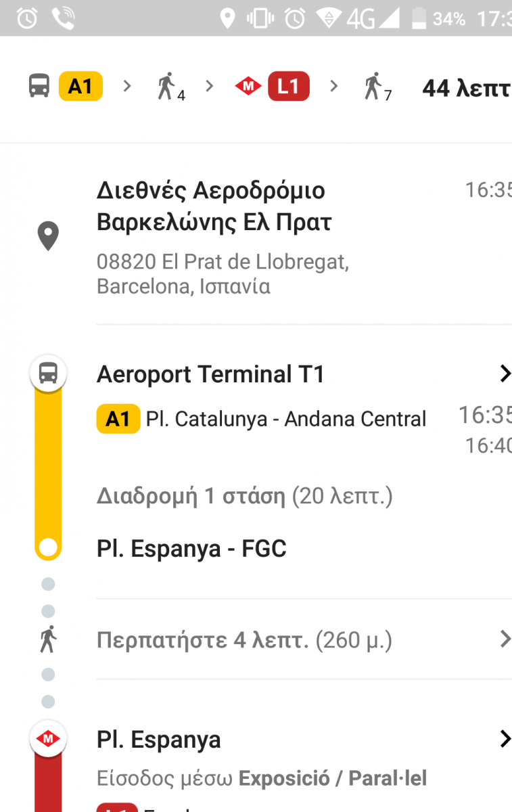Tap the round bus stop icon on timeline
The height and width of the screenshot is (812, 512).
(47, 373)
